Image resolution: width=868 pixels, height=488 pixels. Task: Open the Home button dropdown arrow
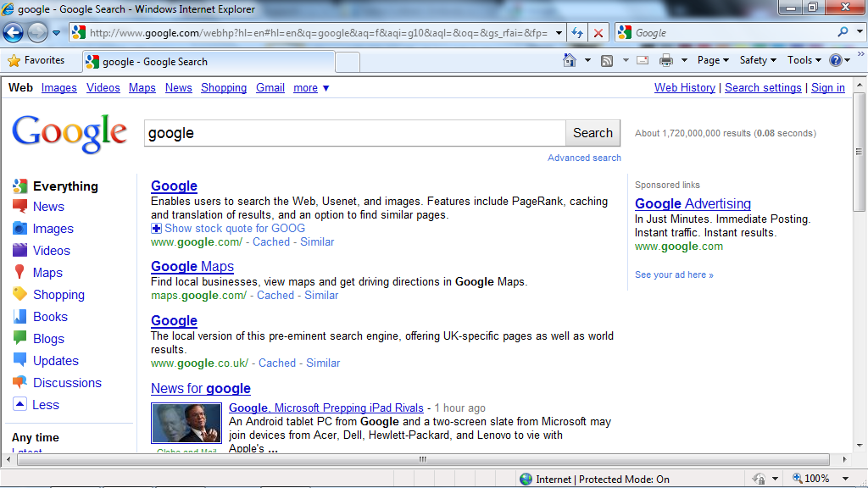click(x=587, y=60)
